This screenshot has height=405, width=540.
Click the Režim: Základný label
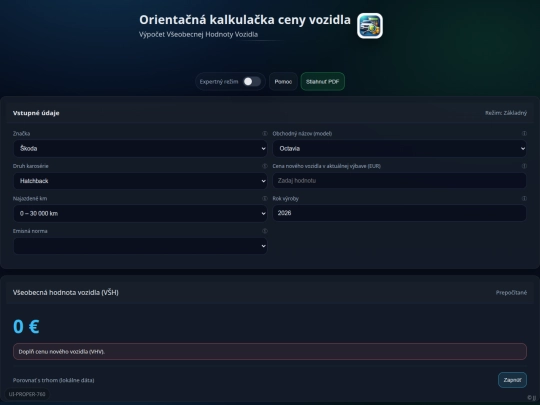point(506,113)
